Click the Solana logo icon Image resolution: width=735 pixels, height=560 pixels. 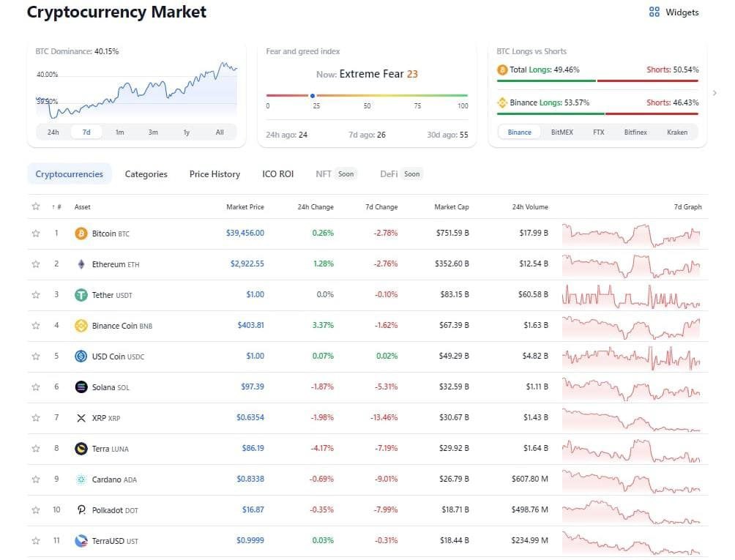click(81, 387)
